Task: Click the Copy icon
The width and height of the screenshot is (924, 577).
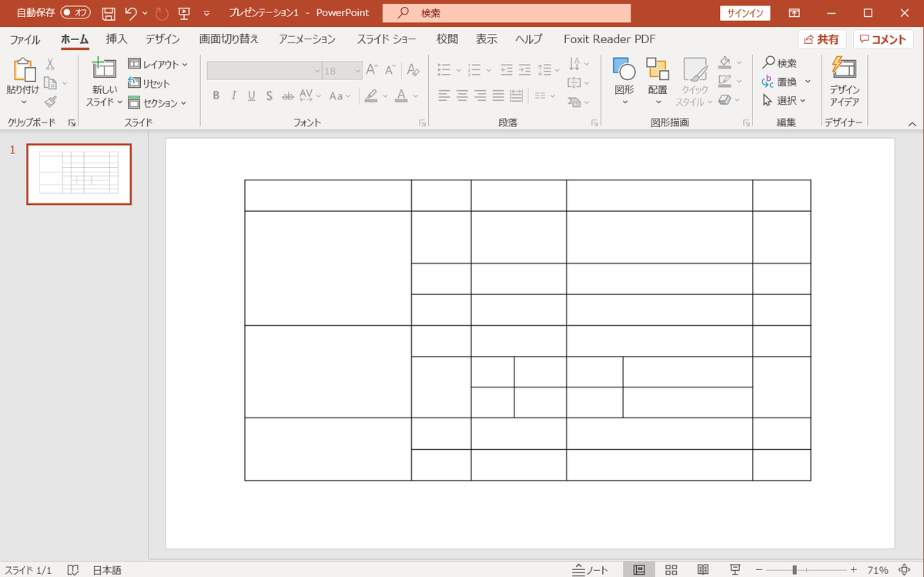Action: [50, 82]
